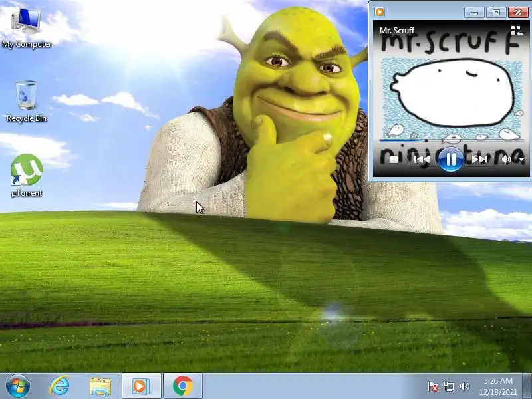This screenshot has width=532, height=399.
Task: Click the Show Desktop button
Action: coord(527,386)
